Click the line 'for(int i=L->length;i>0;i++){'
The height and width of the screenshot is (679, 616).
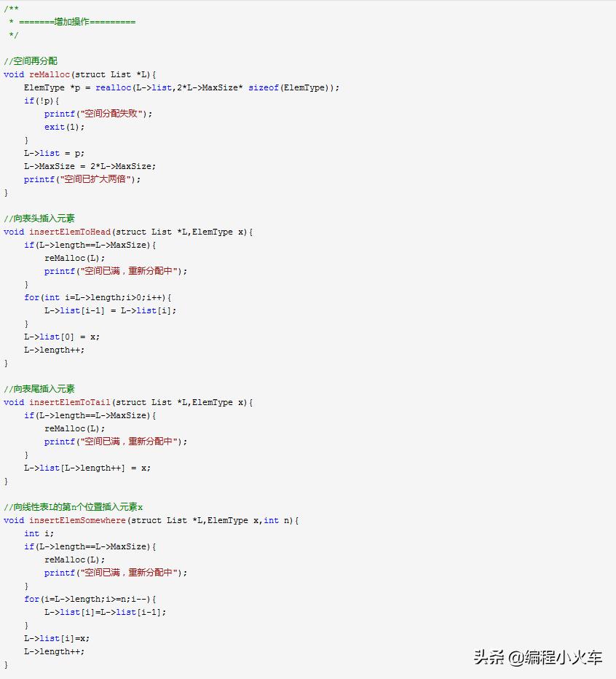[98, 297]
